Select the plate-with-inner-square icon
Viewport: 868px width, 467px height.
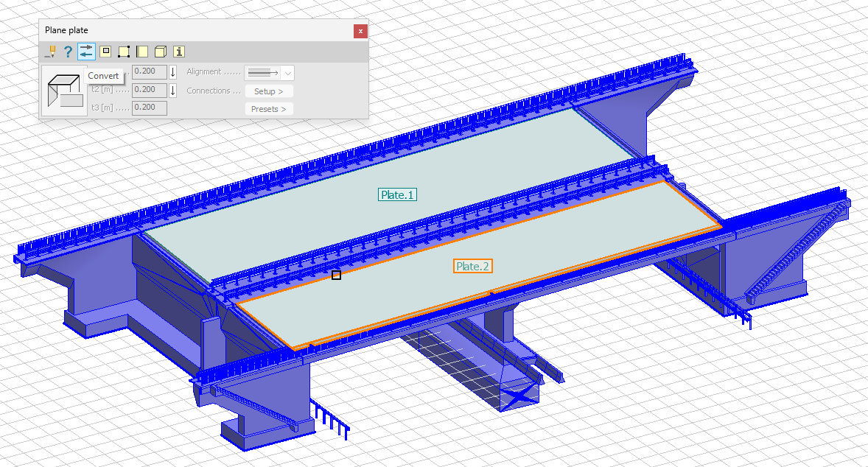[x=105, y=52]
